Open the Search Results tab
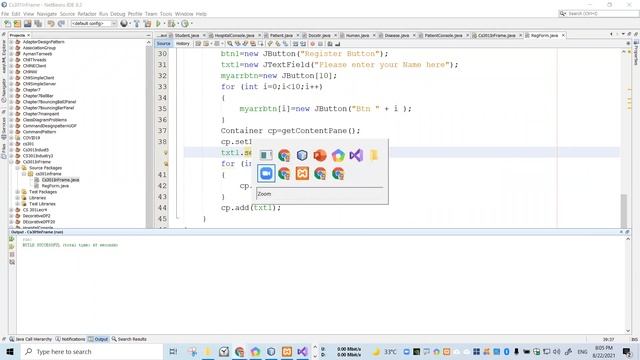The image size is (640, 360). point(129,339)
